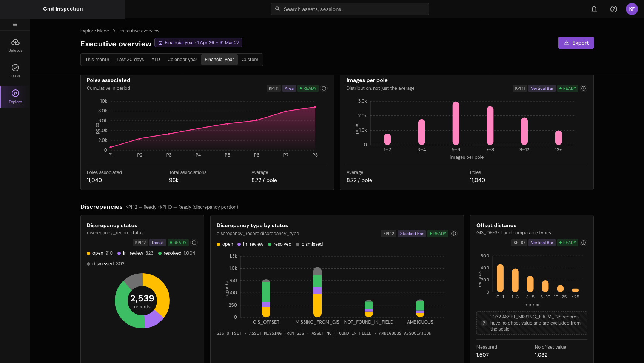Image resolution: width=644 pixels, height=363 pixels.
Task: Toggle in_review legend with 323 count
Action: pyautogui.click(x=136, y=253)
